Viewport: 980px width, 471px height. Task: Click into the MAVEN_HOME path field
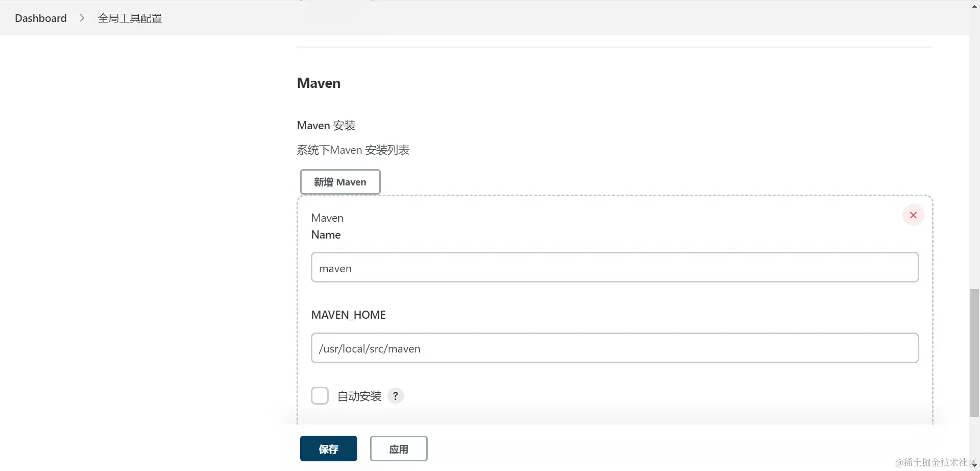pyautogui.click(x=615, y=348)
